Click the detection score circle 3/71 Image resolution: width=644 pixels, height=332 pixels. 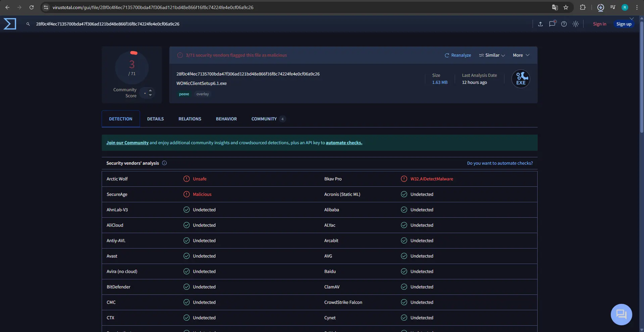[132, 68]
